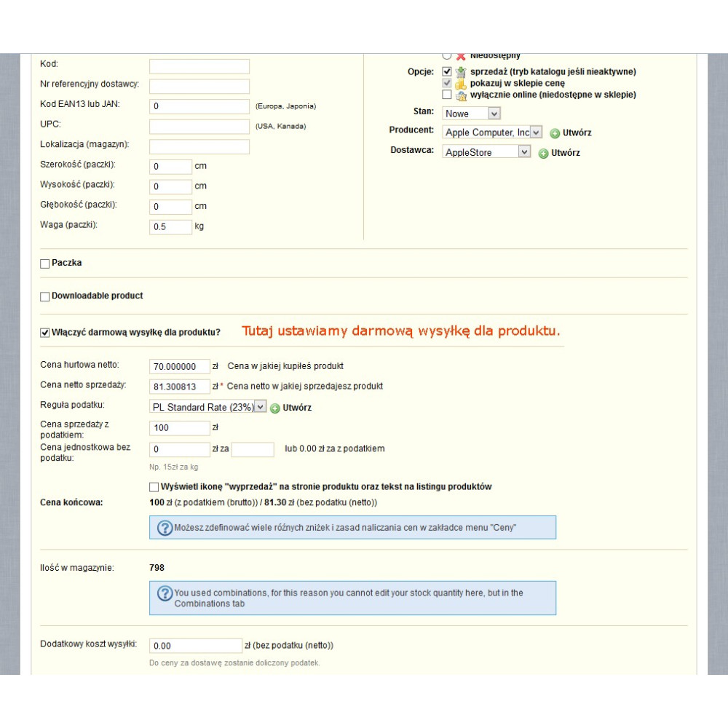Screen dimensions: 728x728
Task: Click the online-only icon next to wyłącznie online
Action: (x=461, y=95)
